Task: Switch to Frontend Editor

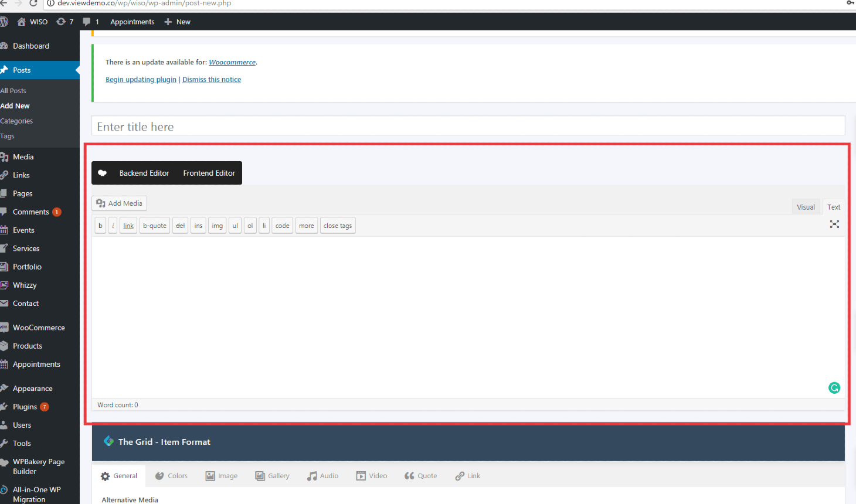Action: click(209, 173)
